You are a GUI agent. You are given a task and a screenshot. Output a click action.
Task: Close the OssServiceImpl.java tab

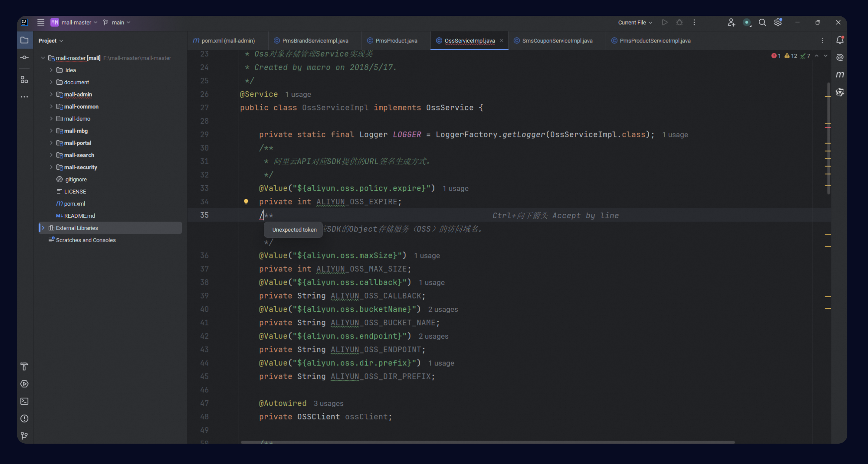coord(501,41)
